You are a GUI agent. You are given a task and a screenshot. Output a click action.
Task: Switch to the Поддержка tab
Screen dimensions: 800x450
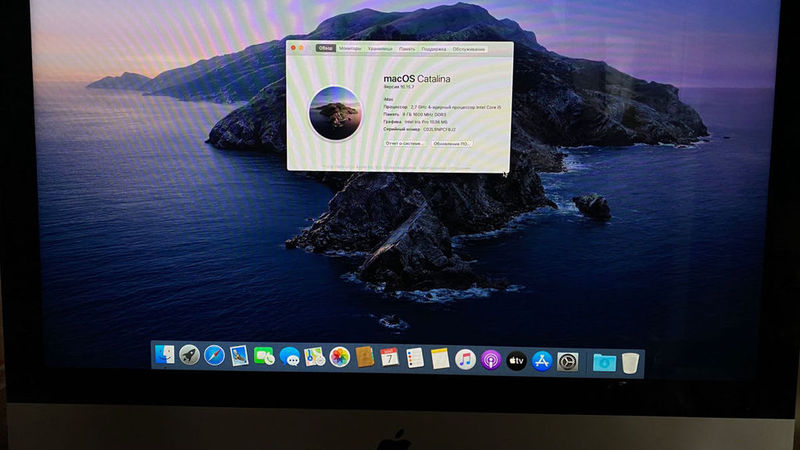click(x=434, y=49)
